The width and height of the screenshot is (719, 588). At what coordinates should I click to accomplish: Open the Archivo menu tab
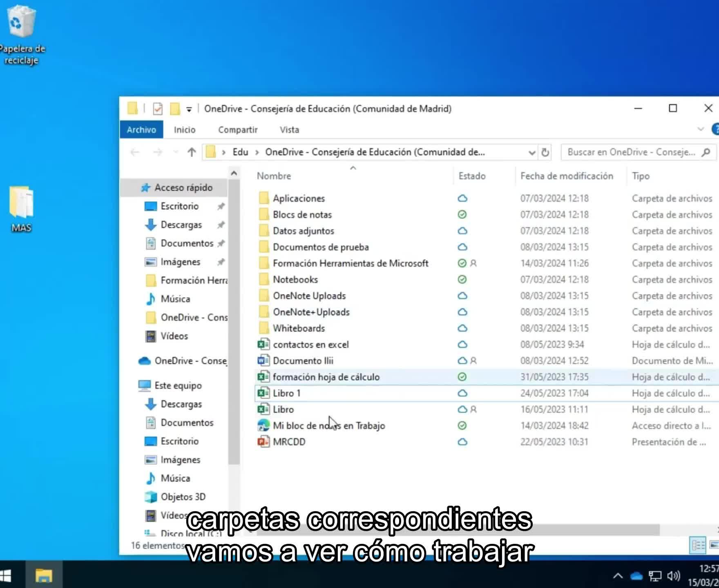141,130
